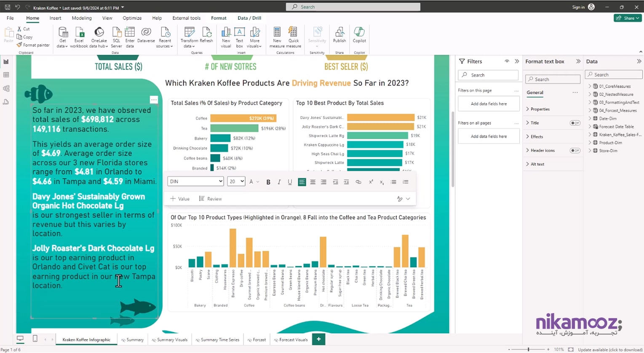Create a New measure
Screen dimensions: 644x353
pyautogui.click(x=277, y=37)
